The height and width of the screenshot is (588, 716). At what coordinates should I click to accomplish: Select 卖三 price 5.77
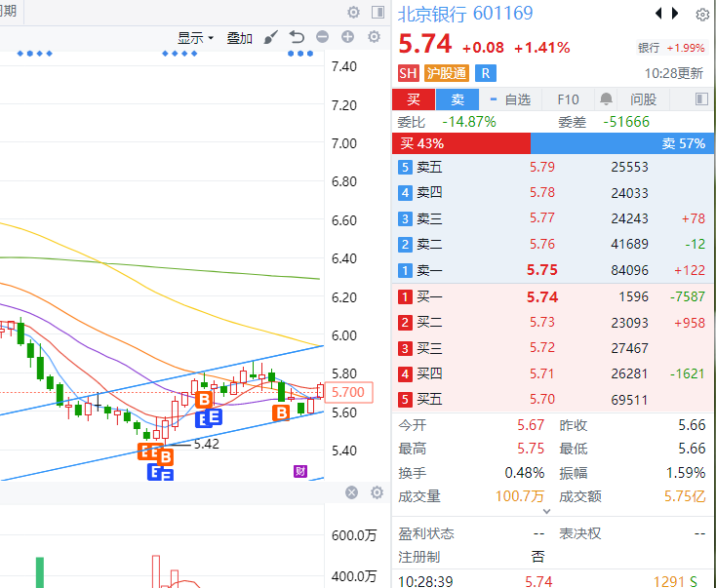pos(542,217)
